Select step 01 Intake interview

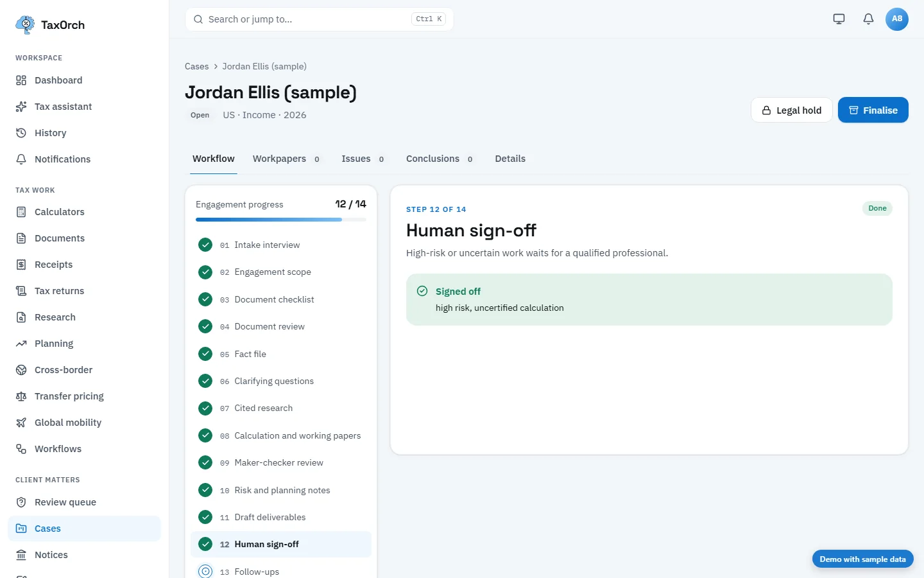(281, 245)
